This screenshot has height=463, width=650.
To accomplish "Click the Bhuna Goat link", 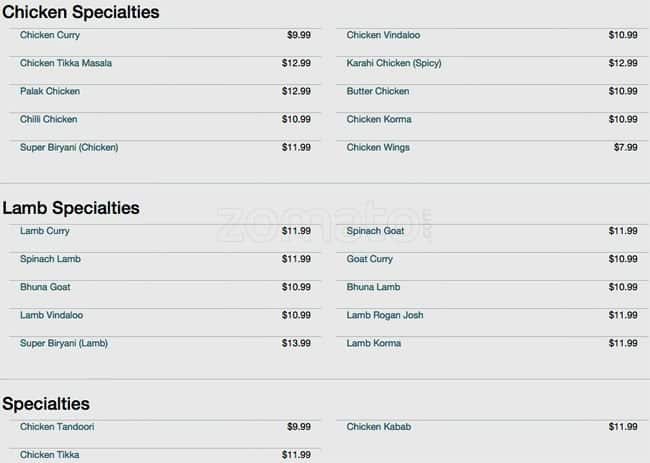I will [x=45, y=288].
